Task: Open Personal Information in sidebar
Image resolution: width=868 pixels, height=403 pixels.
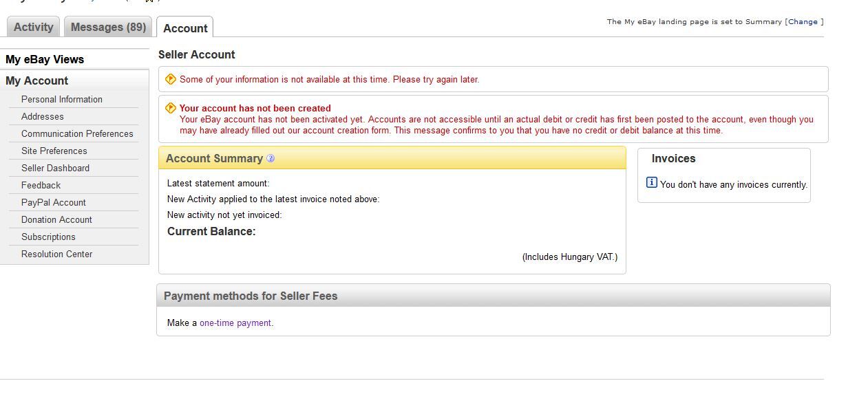Action: click(x=62, y=100)
